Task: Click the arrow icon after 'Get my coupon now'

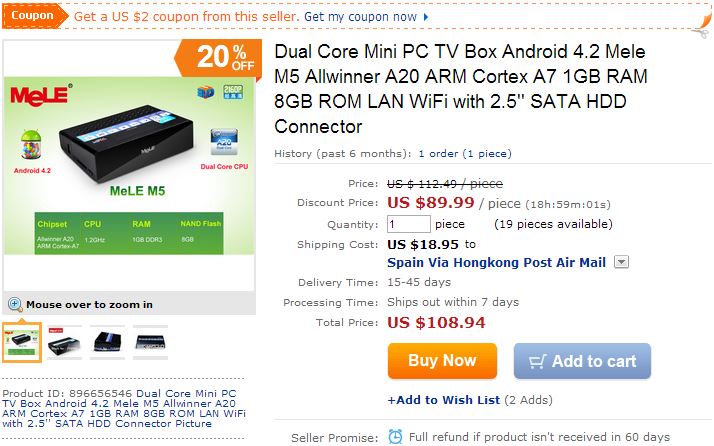Action: (427, 17)
